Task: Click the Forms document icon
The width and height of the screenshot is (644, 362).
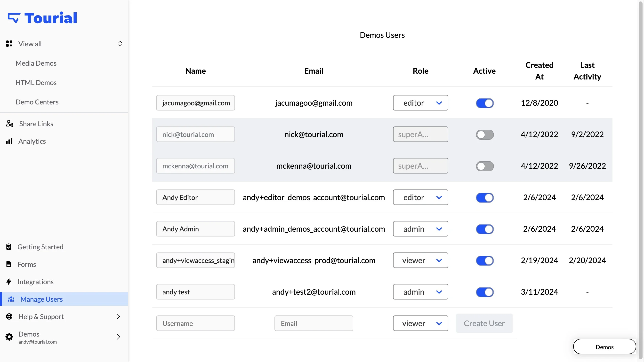Action: 9,264
